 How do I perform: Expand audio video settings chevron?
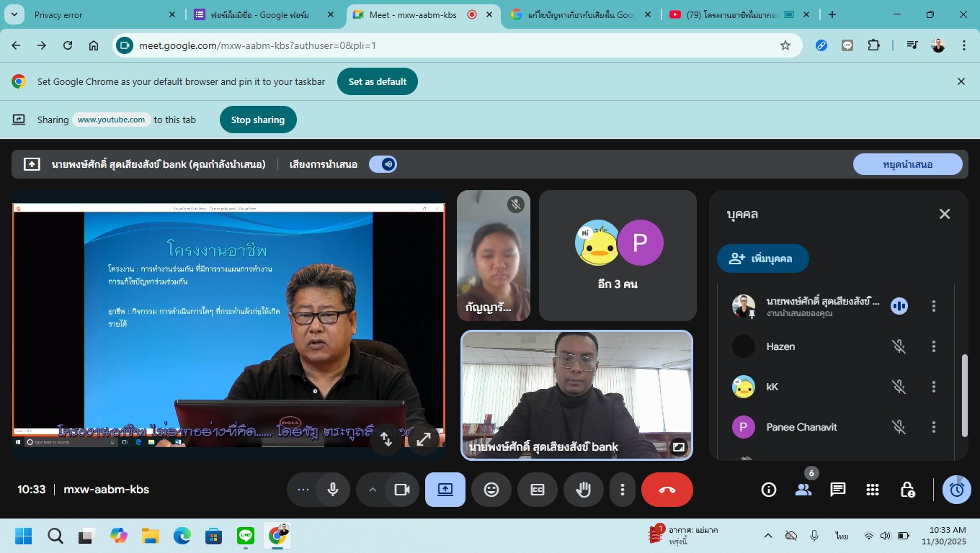pos(373,490)
